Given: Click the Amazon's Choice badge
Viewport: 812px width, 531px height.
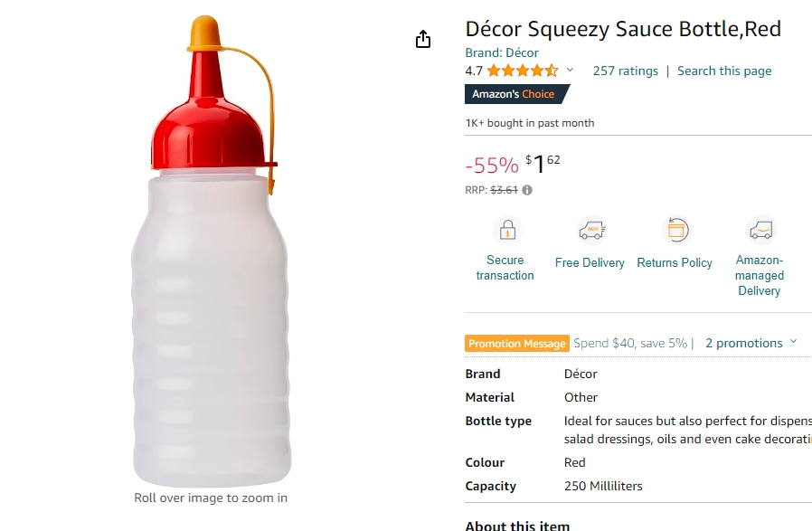Looking at the screenshot, I should (517, 94).
